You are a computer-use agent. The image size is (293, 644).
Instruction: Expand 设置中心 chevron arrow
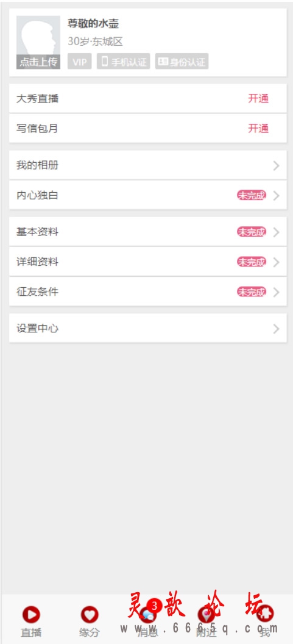point(276,329)
